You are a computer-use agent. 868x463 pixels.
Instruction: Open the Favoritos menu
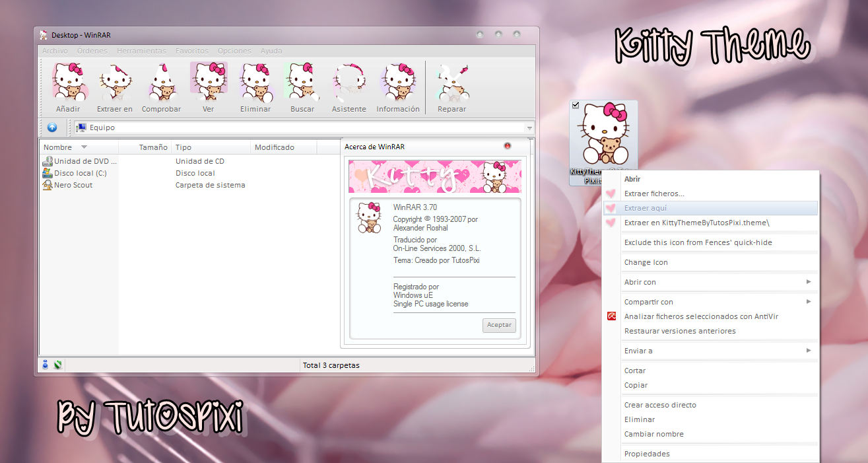[192, 51]
